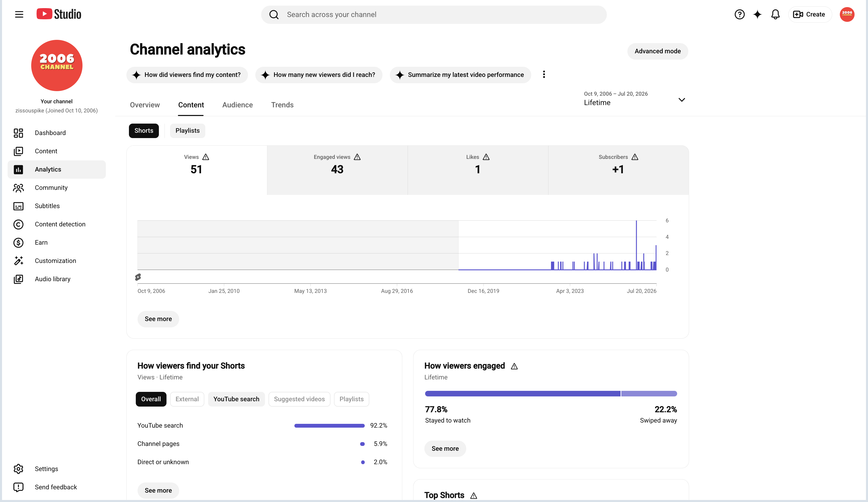Click the warning icon beside Subscribers
Image resolution: width=868 pixels, height=502 pixels.
635,157
